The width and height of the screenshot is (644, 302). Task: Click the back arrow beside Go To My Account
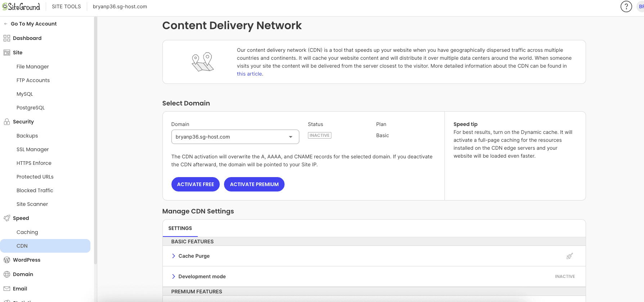[6, 24]
